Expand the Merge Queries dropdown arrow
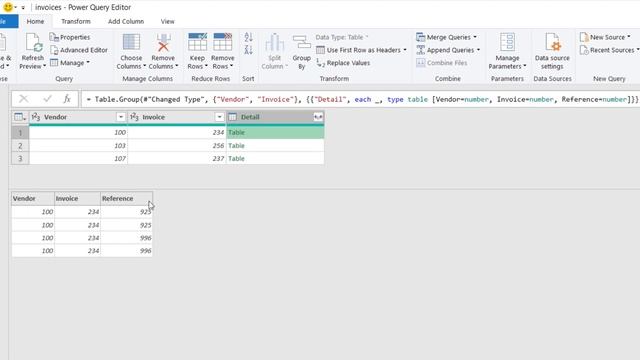This screenshot has width=640, height=360. pos(475,37)
